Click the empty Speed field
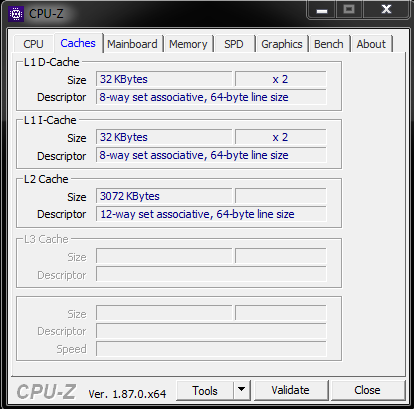The height and width of the screenshot is (409, 414). 211,349
